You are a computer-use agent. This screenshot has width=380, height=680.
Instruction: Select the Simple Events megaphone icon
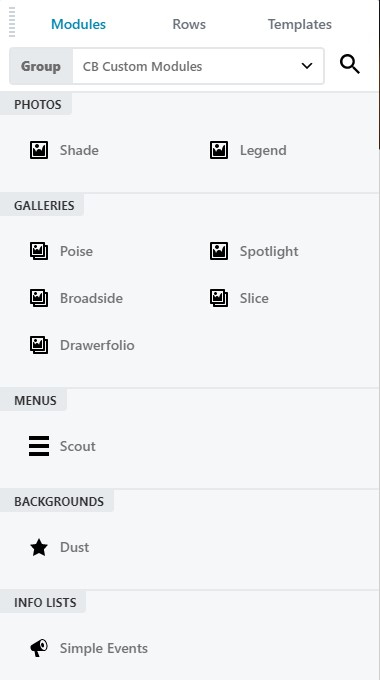[39, 648]
